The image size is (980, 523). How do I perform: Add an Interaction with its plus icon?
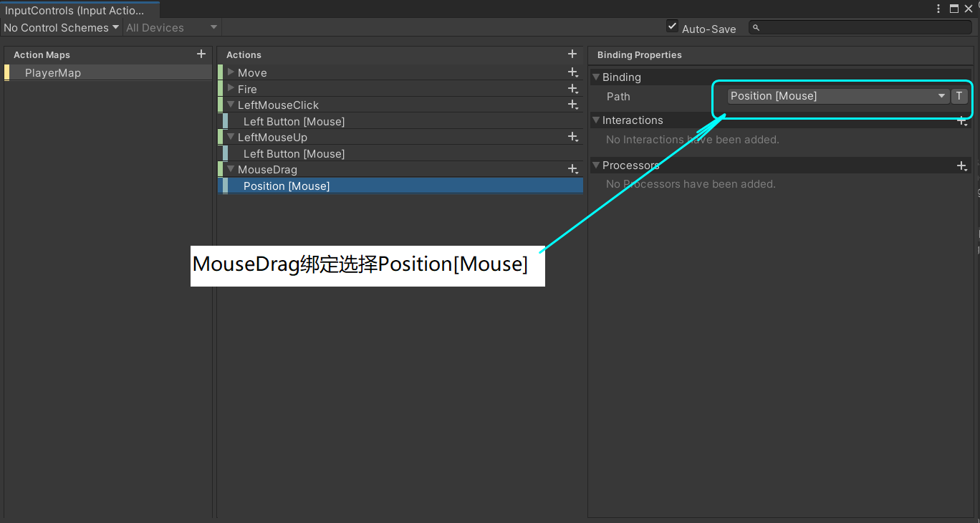[x=962, y=120]
